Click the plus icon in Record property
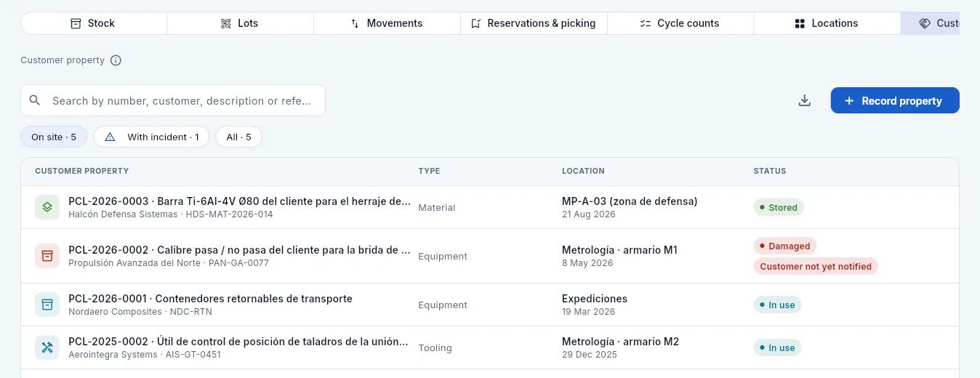Image resolution: width=980 pixels, height=378 pixels. coord(849,101)
